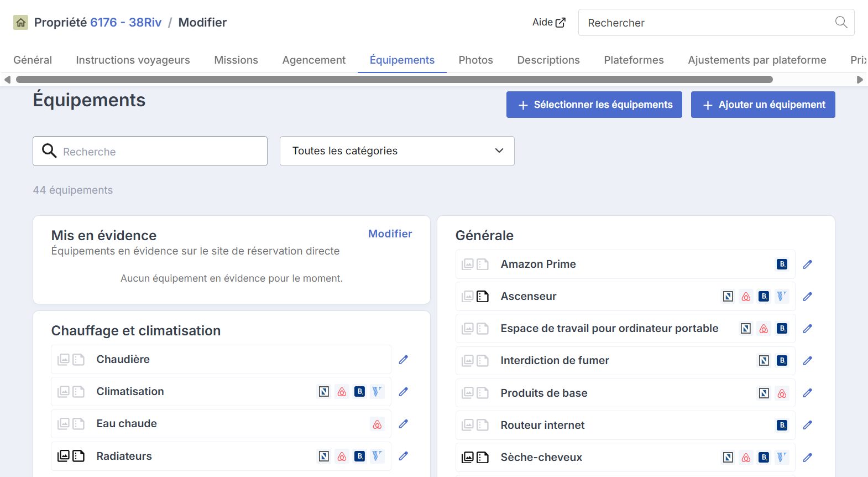Screen dimensions: 868x477
Task: Click the Vrbo icon on Climatisation row
Action: pos(377,392)
